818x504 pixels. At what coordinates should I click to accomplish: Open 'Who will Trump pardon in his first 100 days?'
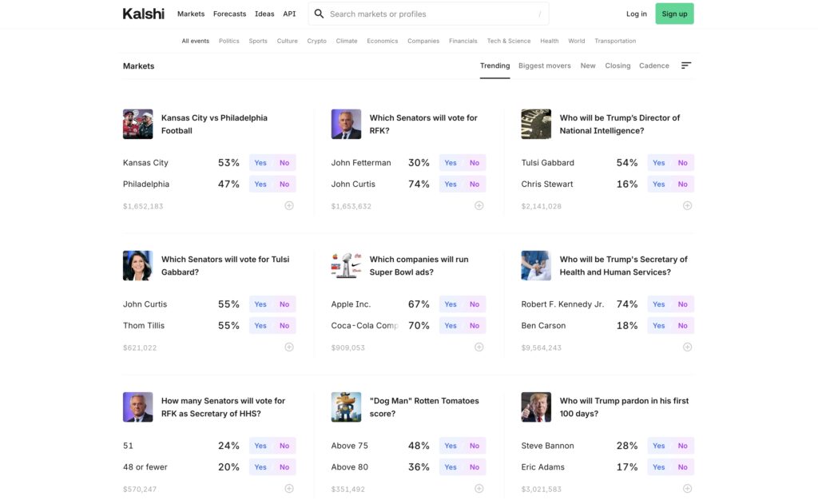(x=624, y=407)
